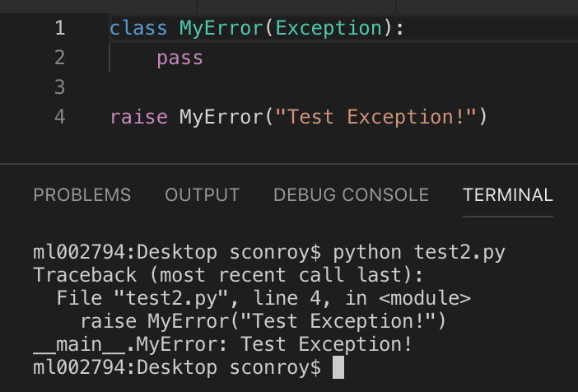This screenshot has width=578, height=392.
Task: Click the Traceback most recent call line
Action: tap(228, 275)
